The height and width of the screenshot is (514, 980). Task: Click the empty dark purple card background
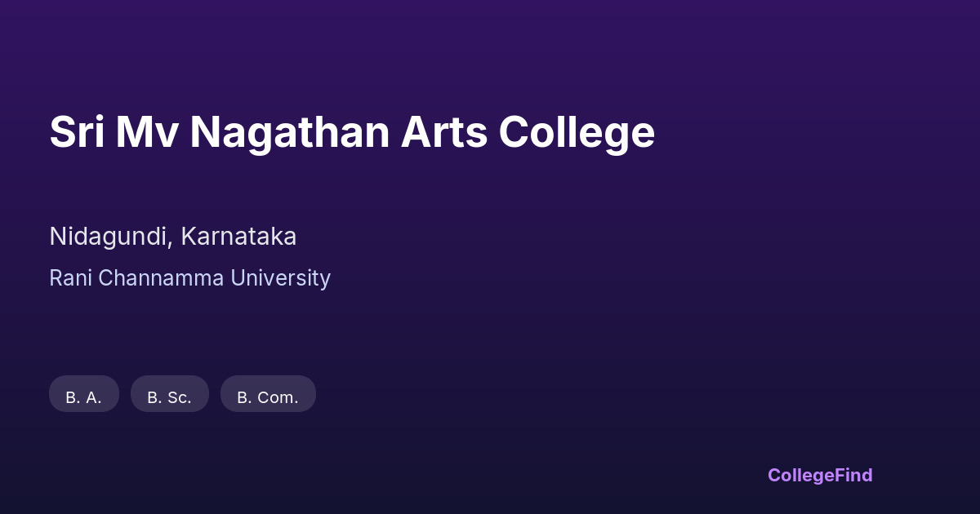point(653,326)
